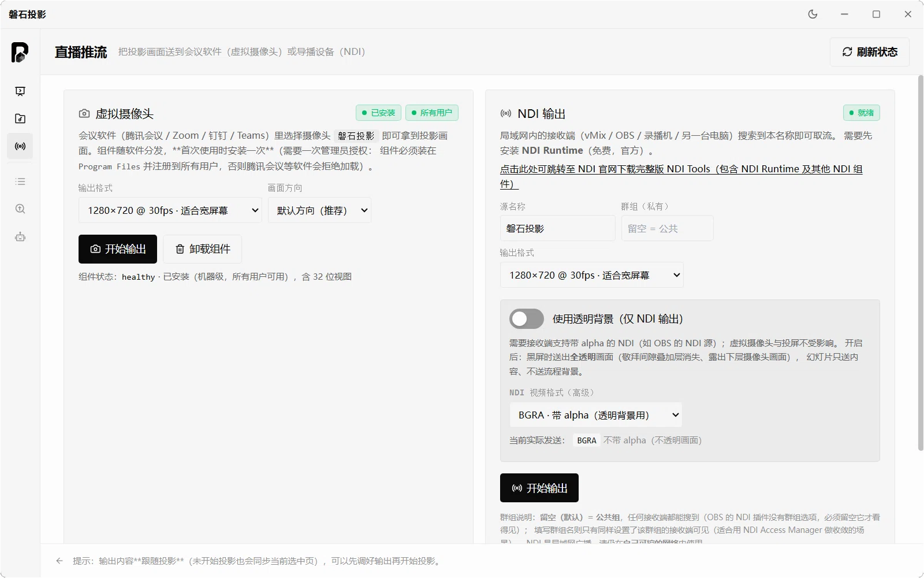Click the 所有用户 status badge
This screenshot has height=578, width=924.
coord(432,113)
